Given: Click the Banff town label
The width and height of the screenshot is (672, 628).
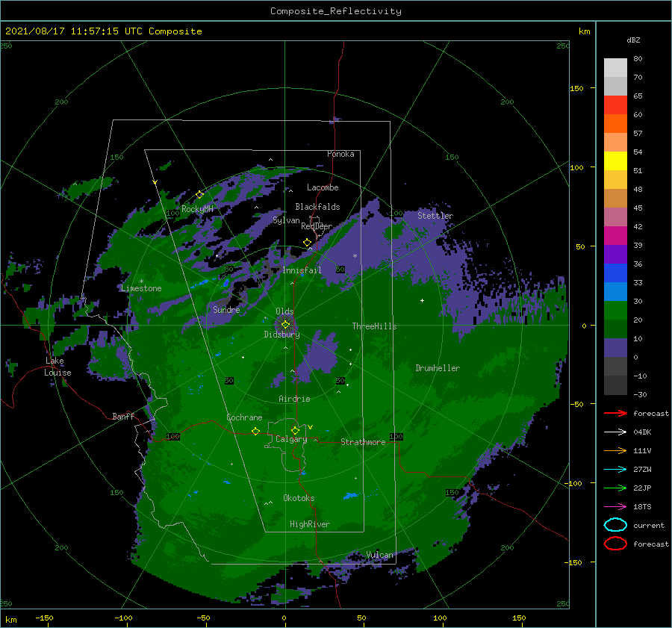Looking at the screenshot, I should point(123,416).
